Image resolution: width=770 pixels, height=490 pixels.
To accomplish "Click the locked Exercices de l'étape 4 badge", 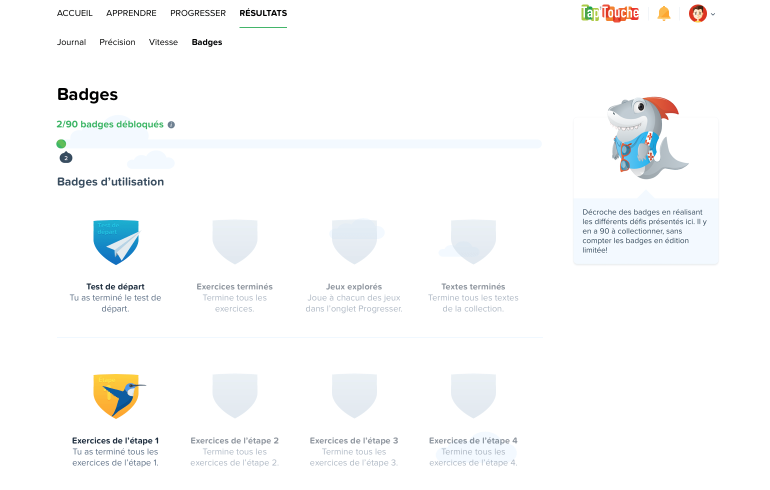I will click(473, 396).
